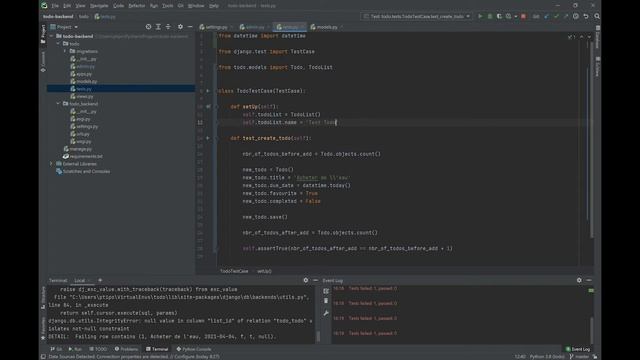640x360 pixels.
Task: Open Search Everywhere magnifier icon
Action: [597, 16]
